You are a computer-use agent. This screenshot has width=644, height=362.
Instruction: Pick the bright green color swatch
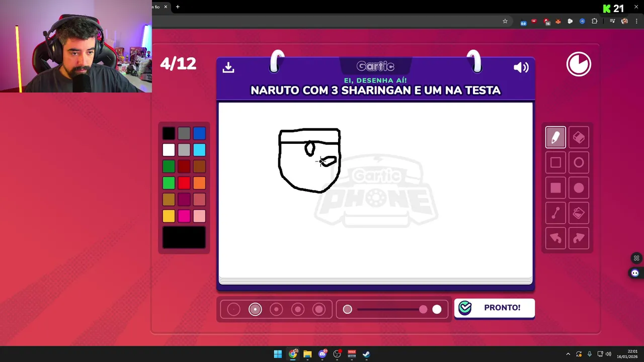(x=169, y=183)
